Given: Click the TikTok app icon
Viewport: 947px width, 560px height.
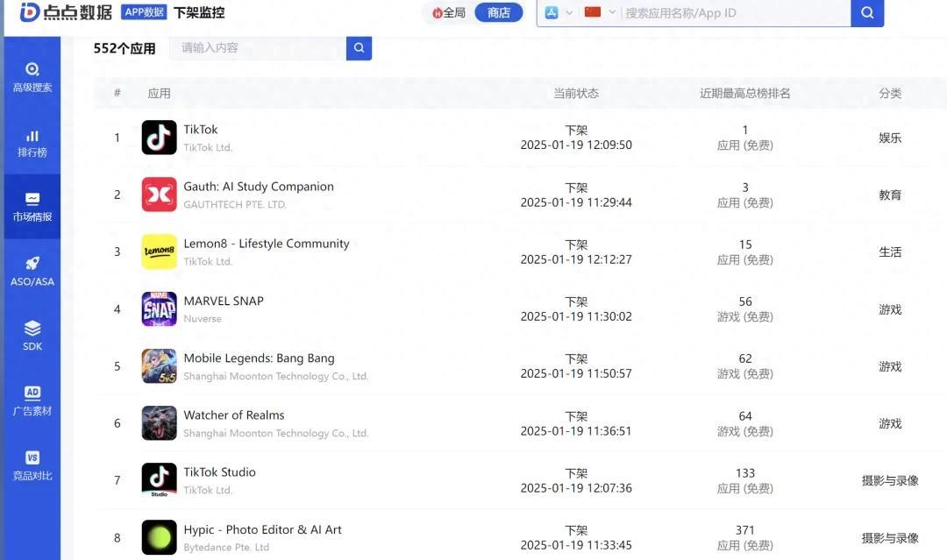Looking at the screenshot, I should pos(159,138).
